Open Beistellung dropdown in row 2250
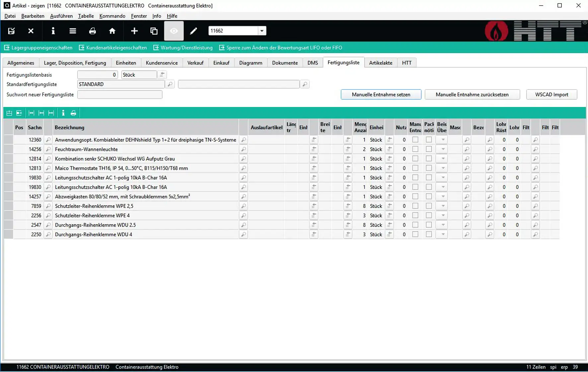The width and height of the screenshot is (588, 372). [443, 234]
